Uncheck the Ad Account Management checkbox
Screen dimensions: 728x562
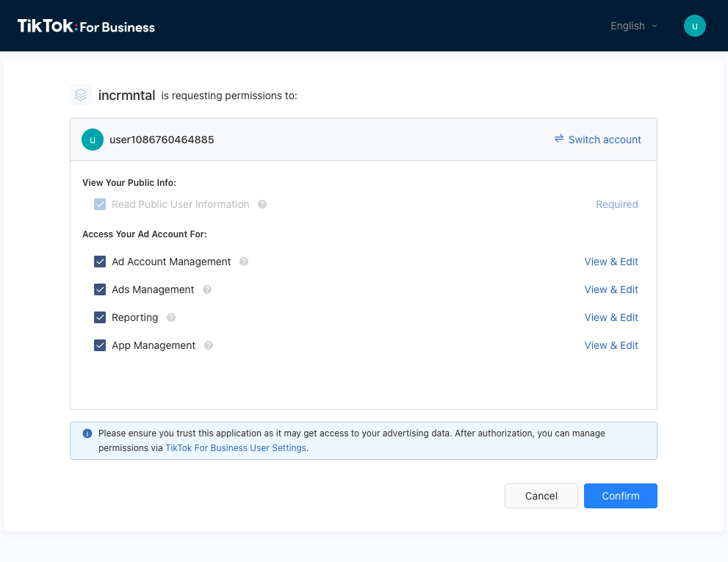point(100,262)
